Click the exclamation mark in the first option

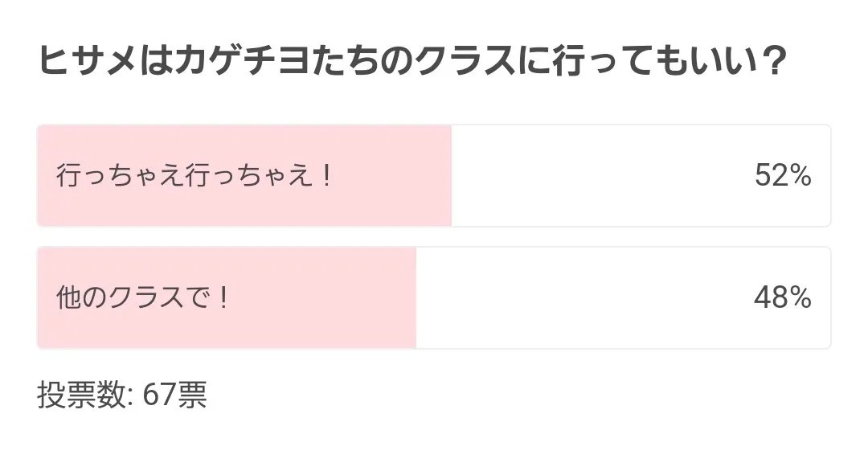(325, 176)
